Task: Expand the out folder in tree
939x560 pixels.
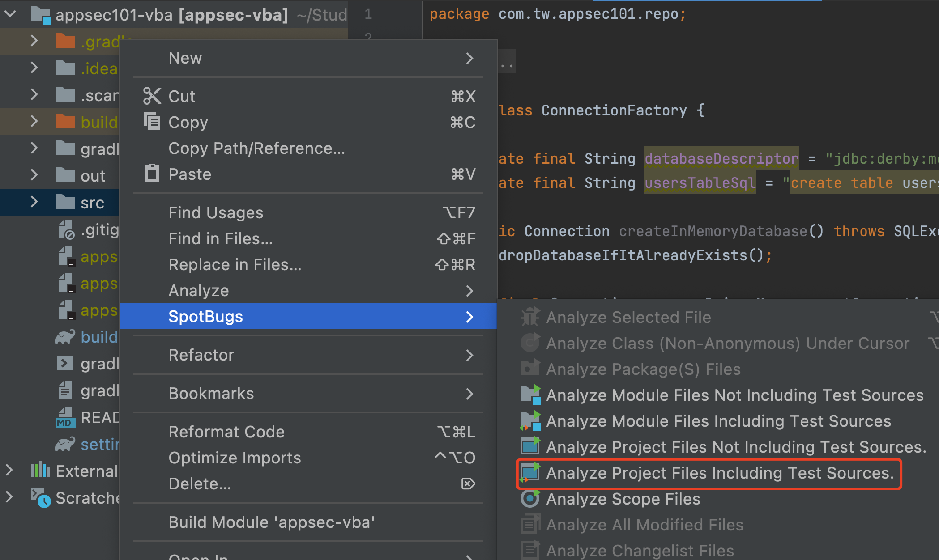Action: coord(34,175)
